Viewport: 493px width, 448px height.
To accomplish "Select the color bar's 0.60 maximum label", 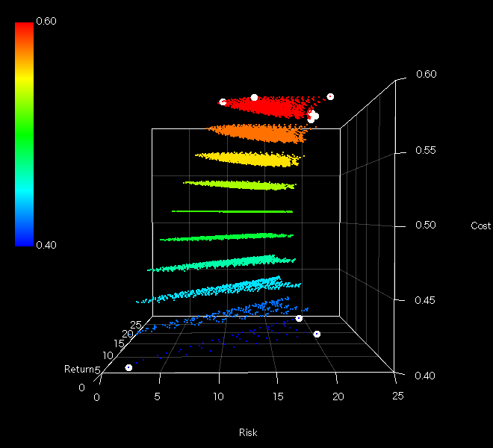I will [46, 21].
